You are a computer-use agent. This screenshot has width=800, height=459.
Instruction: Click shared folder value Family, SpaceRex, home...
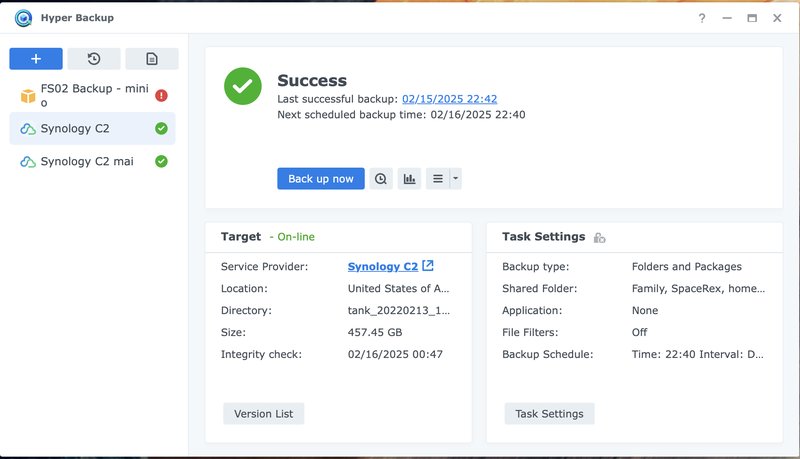coord(698,288)
